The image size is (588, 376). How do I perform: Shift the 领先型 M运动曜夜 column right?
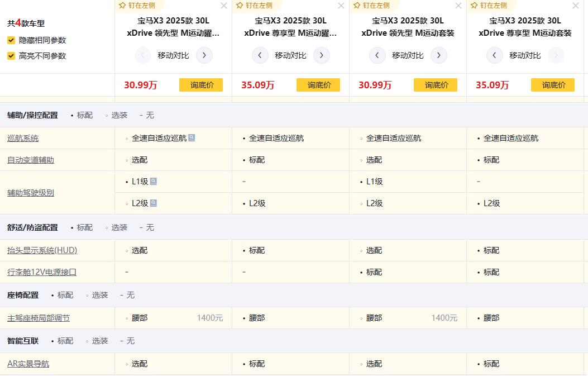point(204,55)
